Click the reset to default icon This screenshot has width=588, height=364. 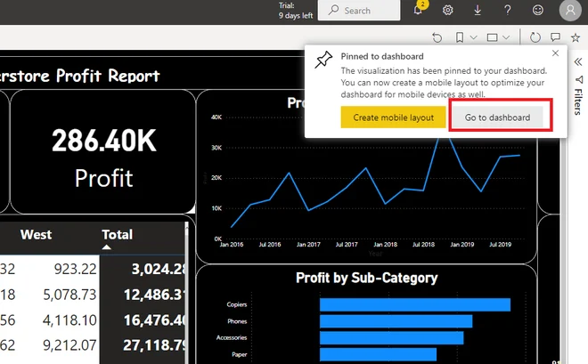pyautogui.click(x=437, y=37)
